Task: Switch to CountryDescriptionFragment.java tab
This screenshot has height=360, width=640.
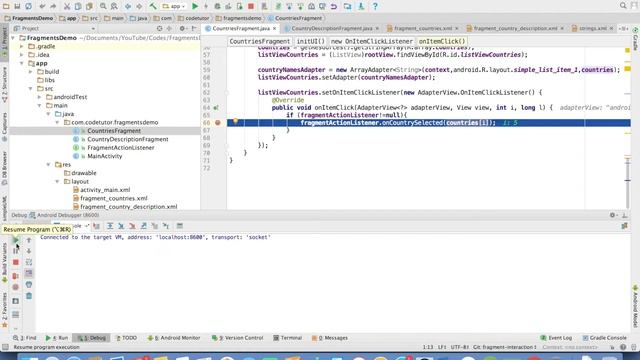Action: tap(331, 28)
